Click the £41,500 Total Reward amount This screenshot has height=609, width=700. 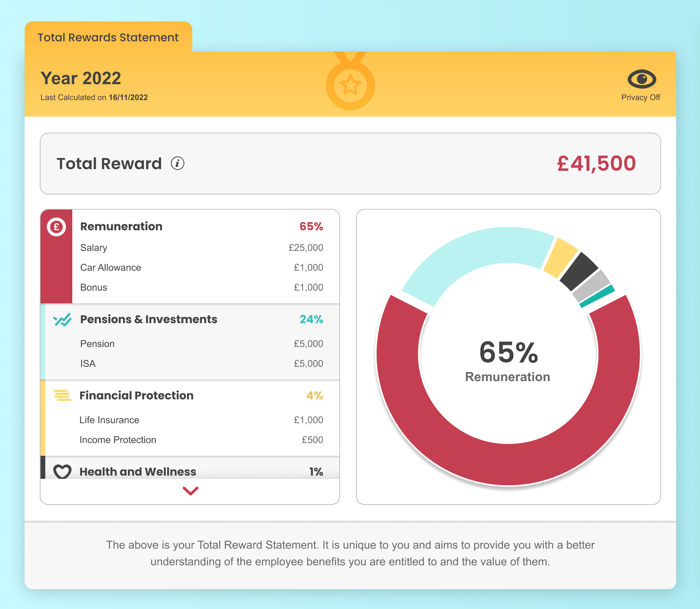pos(596,163)
